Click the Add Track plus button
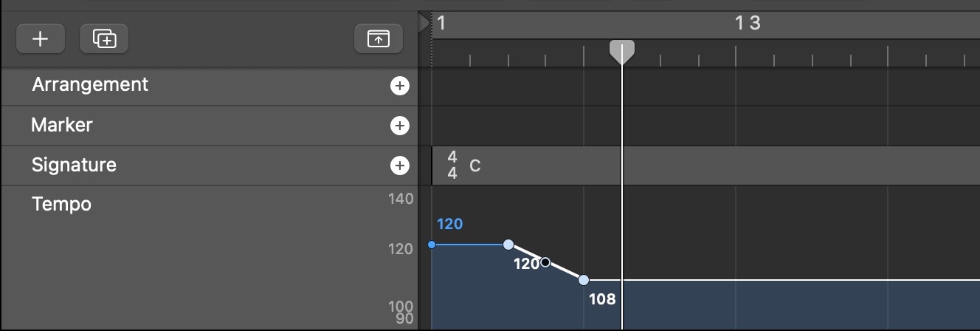 [40, 39]
